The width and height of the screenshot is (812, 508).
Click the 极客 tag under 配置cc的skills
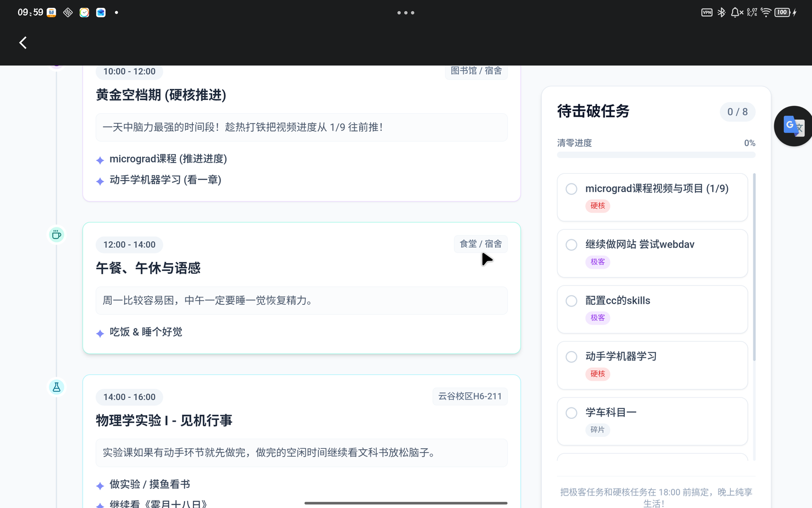click(x=598, y=318)
